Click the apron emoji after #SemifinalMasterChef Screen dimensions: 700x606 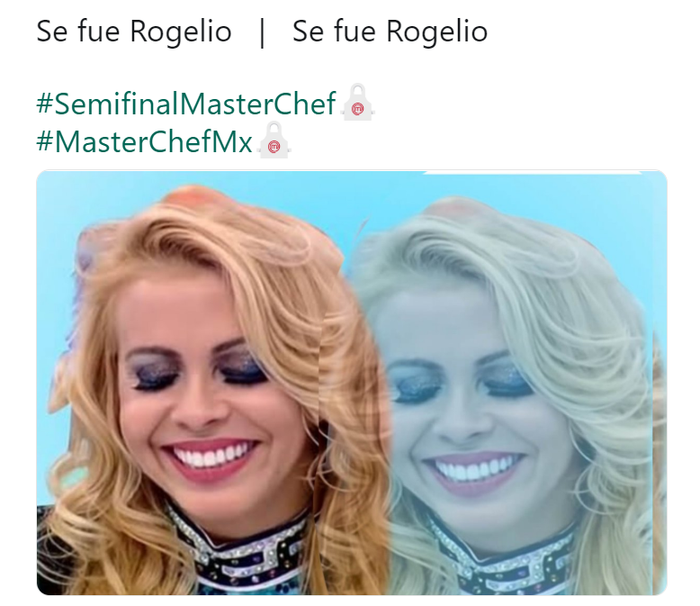click(357, 103)
